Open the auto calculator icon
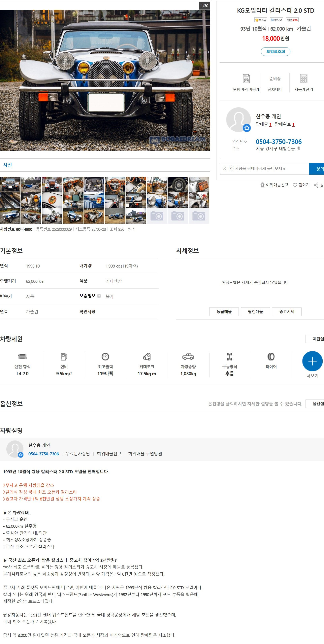This screenshot has height=644, width=324. pos(304,79)
